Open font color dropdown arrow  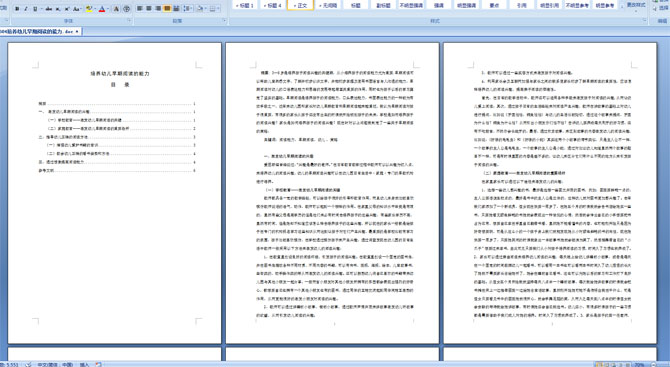click(x=108, y=9)
